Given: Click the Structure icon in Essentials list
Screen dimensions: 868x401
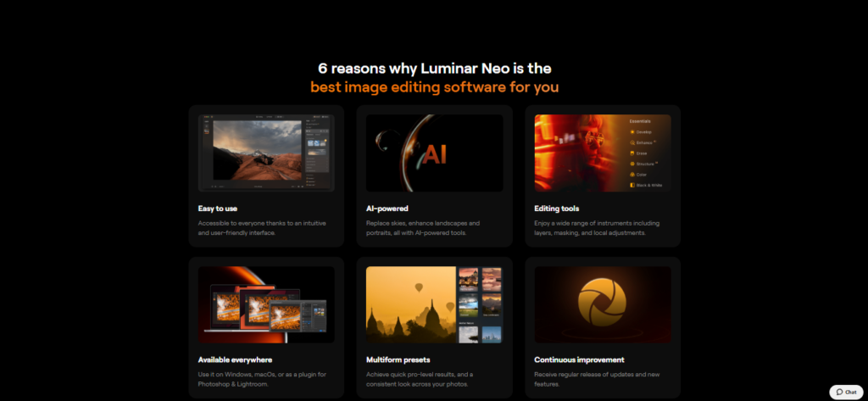Looking at the screenshot, I should click(632, 164).
